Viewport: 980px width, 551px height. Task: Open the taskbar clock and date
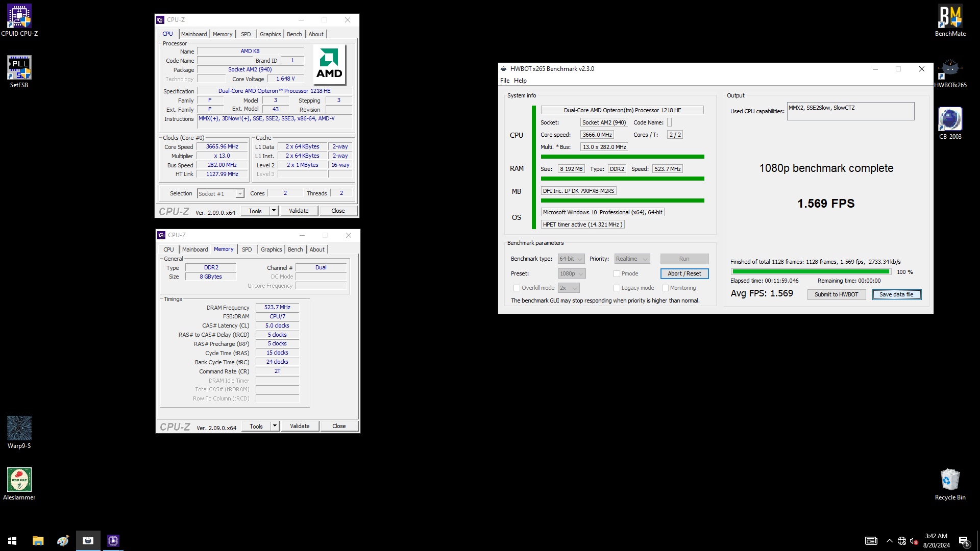tap(936, 541)
